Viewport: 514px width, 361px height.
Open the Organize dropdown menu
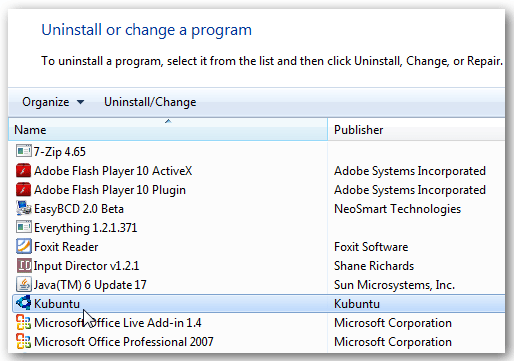tap(53, 102)
